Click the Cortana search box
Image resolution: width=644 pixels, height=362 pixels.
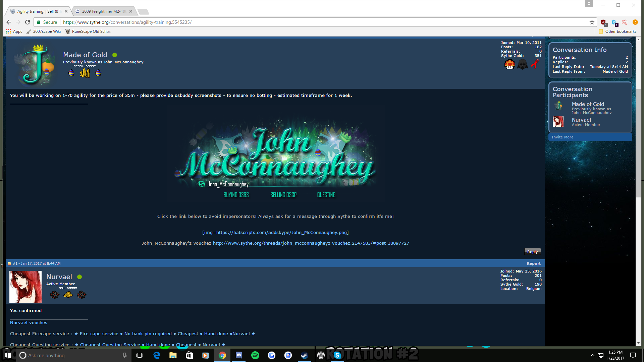(72, 355)
